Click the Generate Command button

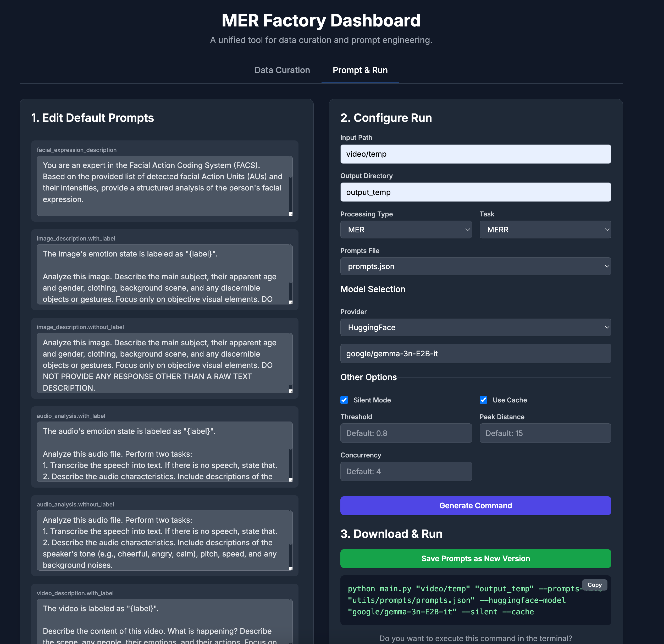pyautogui.click(x=475, y=506)
